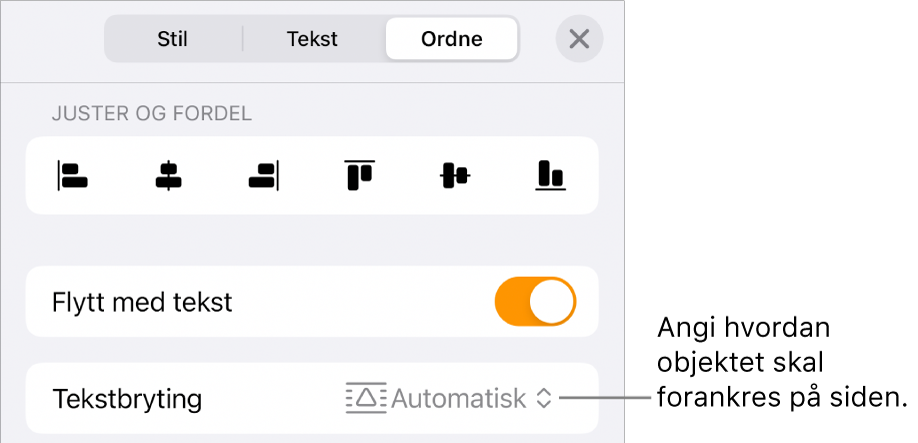Click the Flytt med tekst label
This screenshot has height=443, width=918.
142,303
